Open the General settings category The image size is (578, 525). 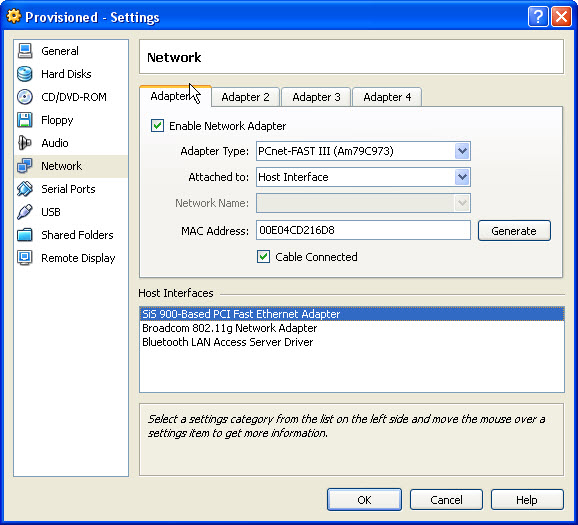tap(60, 51)
